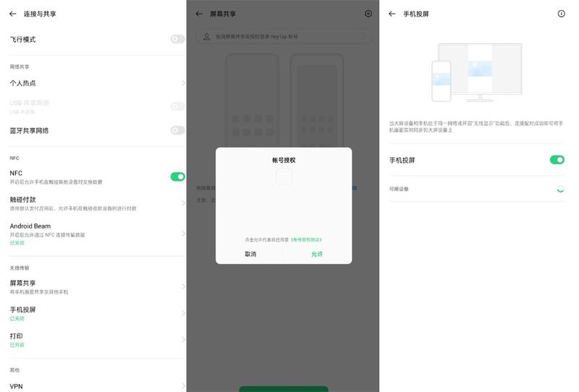The image size is (579, 392).
Task: Click 允许 in 帐号授权 dialog
Action: (x=317, y=254)
